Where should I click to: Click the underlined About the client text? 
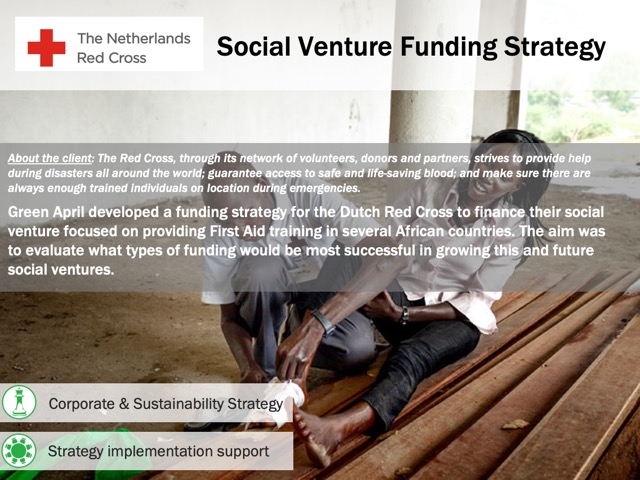click(x=49, y=158)
